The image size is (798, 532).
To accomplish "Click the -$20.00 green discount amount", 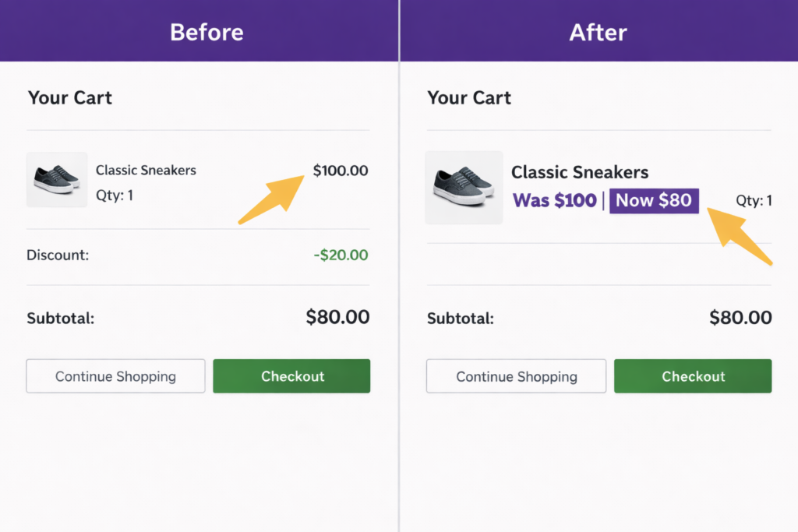I will click(x=341, y=255).
